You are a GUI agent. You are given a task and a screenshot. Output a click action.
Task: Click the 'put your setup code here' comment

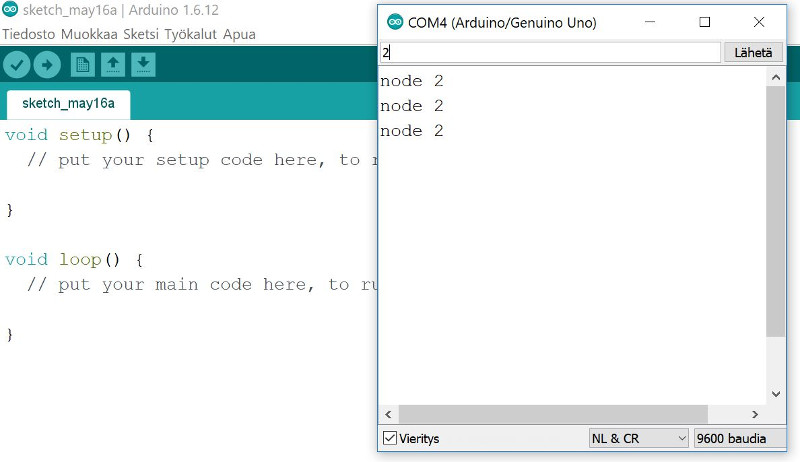click(202, 160)
